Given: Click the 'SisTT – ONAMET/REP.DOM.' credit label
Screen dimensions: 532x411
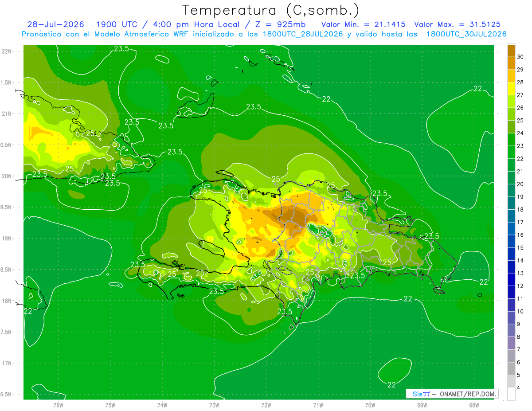Looking at the screenshot, I should click(x=452, y=394).
